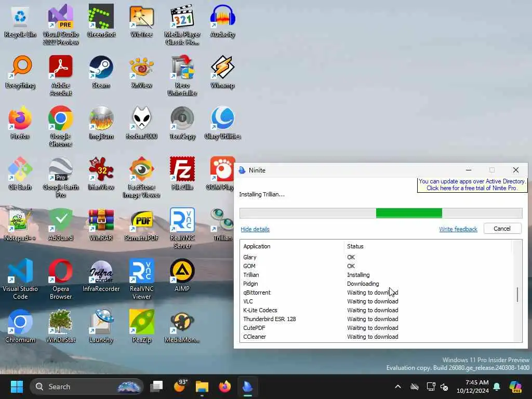Select the Thunderbird ESR 128 row

point(377,319)
